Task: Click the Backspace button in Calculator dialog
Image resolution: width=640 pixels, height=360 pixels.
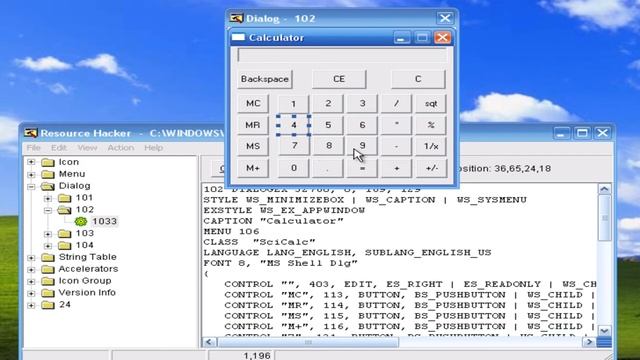Action: (265, 79)
